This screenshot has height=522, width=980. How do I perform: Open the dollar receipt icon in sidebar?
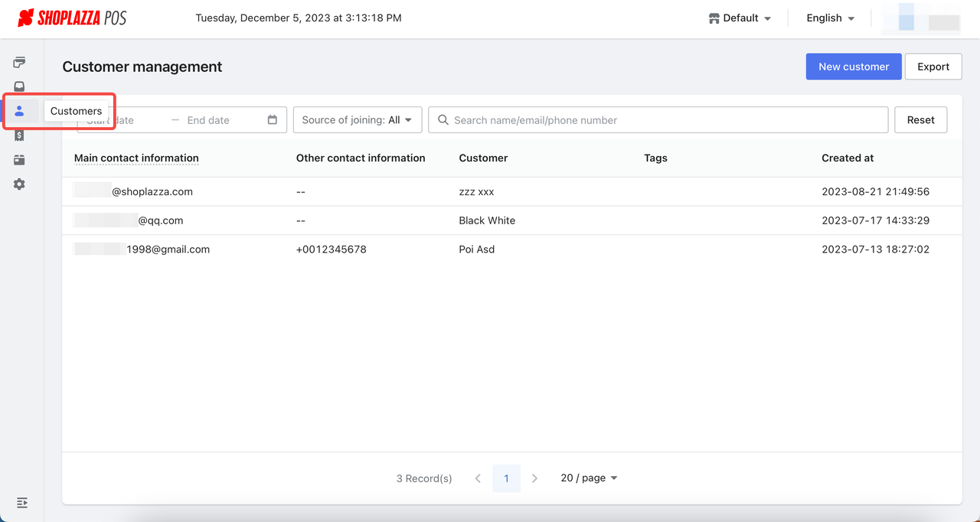[x=19, y=135]
